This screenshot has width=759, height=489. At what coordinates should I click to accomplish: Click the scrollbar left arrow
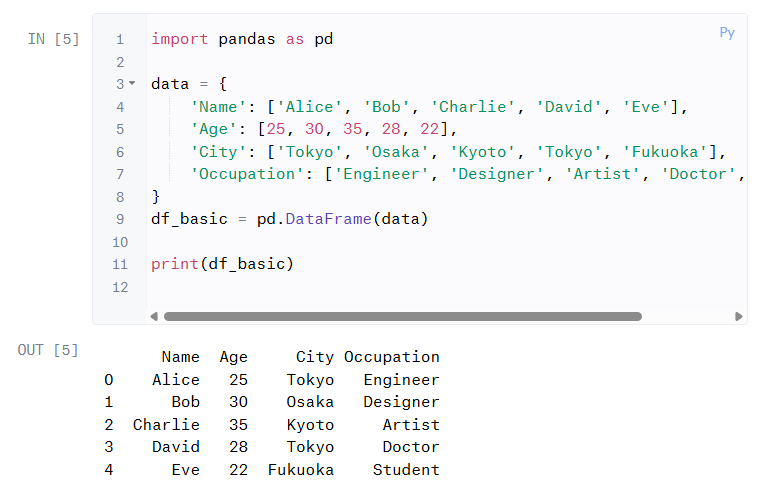154,316
